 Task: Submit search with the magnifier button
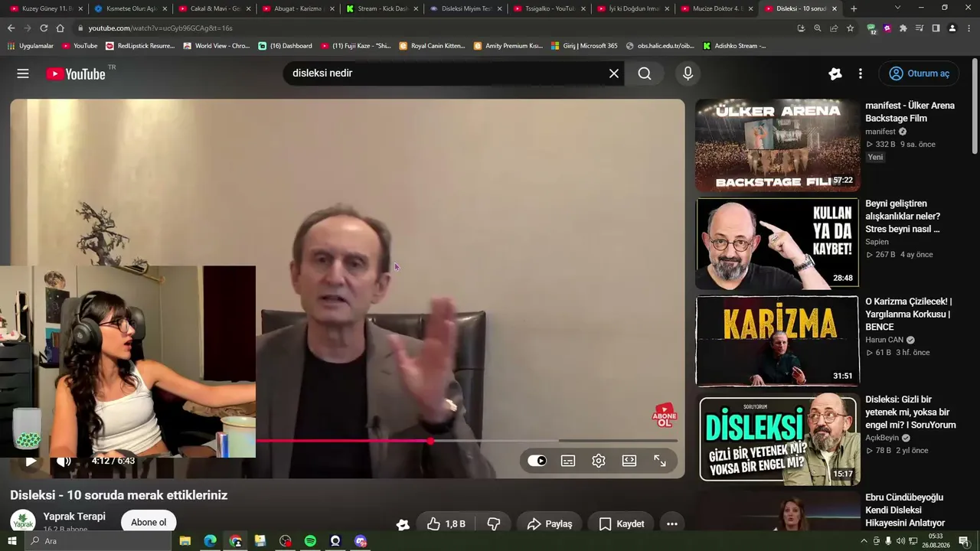(x=645, y=73)
